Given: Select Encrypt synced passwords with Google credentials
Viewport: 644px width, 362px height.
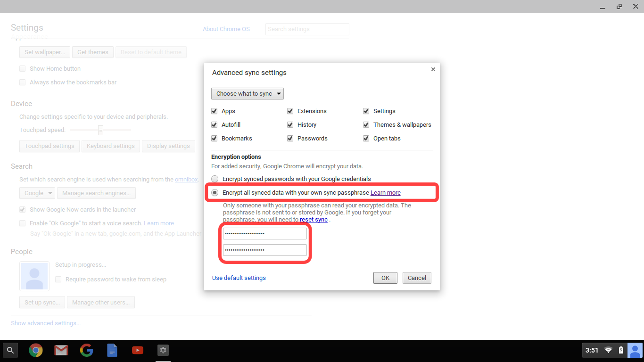Looking at the screenshot, I should (x=215, y=179).
